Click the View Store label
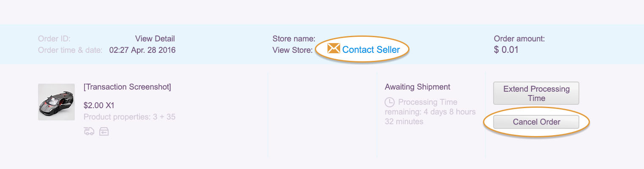Viewport: 644px width, 169px height. 292,50
